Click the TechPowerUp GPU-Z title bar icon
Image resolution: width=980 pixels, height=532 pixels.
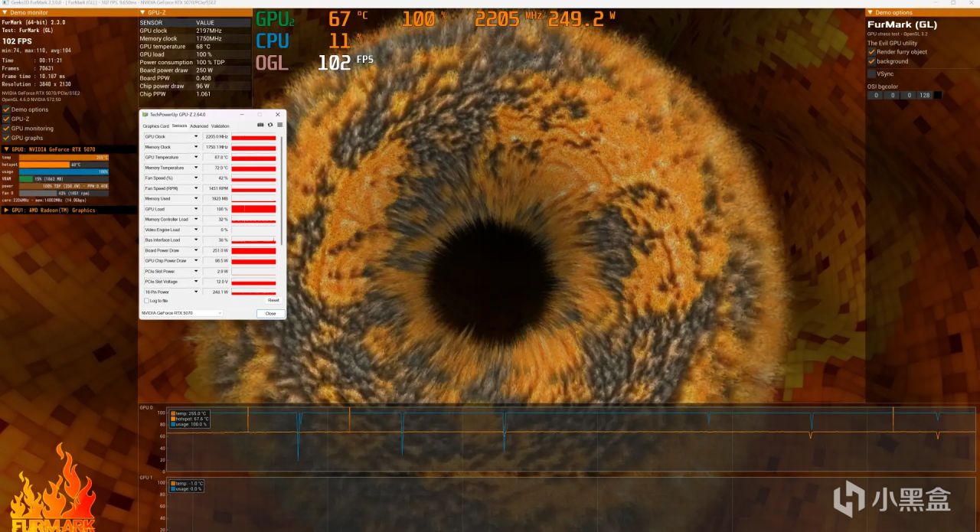pos(145,114)
